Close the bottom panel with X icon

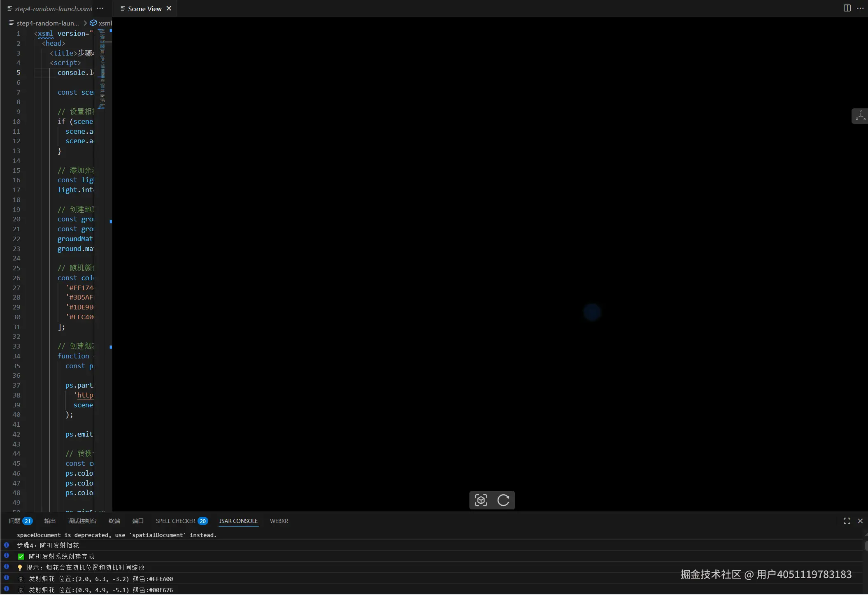tap(860, 521)
